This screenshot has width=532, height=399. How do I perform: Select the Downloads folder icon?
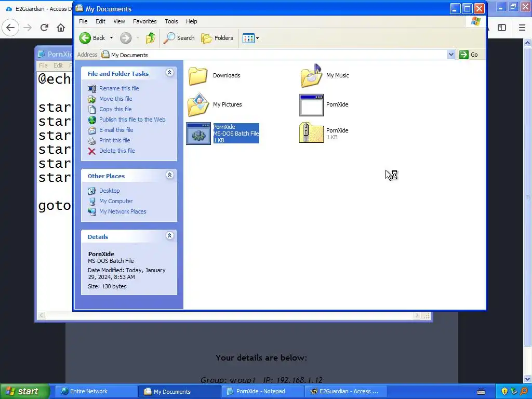[x=198, y=76]
